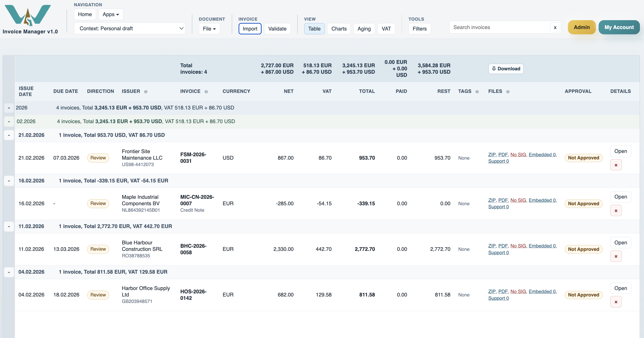Open the Frontier Site Maintenance invoice details
The height and width of the screenshot is (338, 644).
click(x=620, y=151)
